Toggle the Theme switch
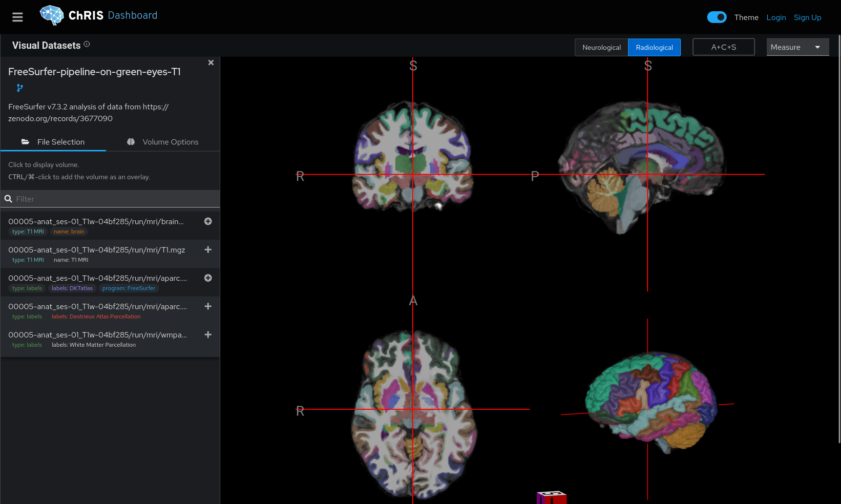Viewport: 841px width, 504px height. [716, 17]
